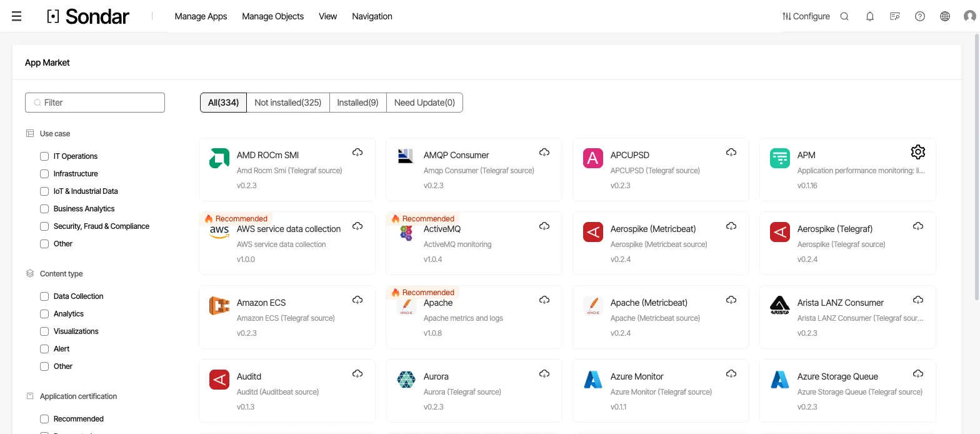Click the AMQP Consumer logo thumbnail
This screenshot has height=434, width=980.
406,156
